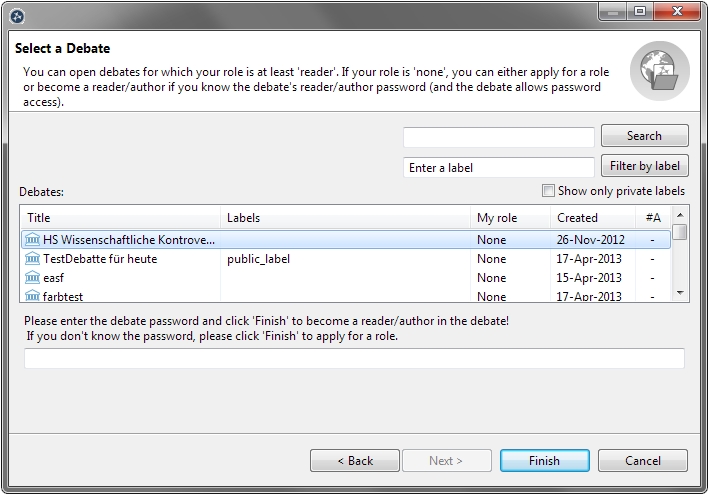Click the public_label label cell

pyautogui.click(x=258, y=259)
